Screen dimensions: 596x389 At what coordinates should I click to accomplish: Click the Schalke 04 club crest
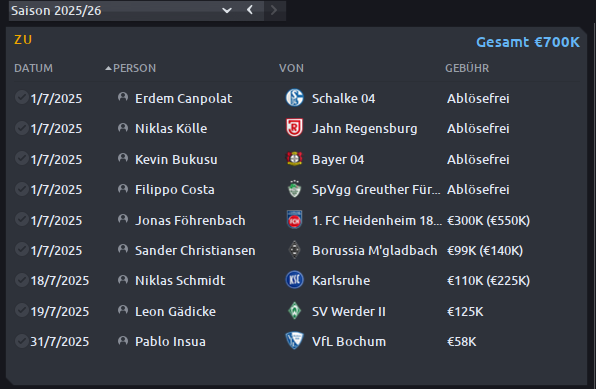(294, 98)
